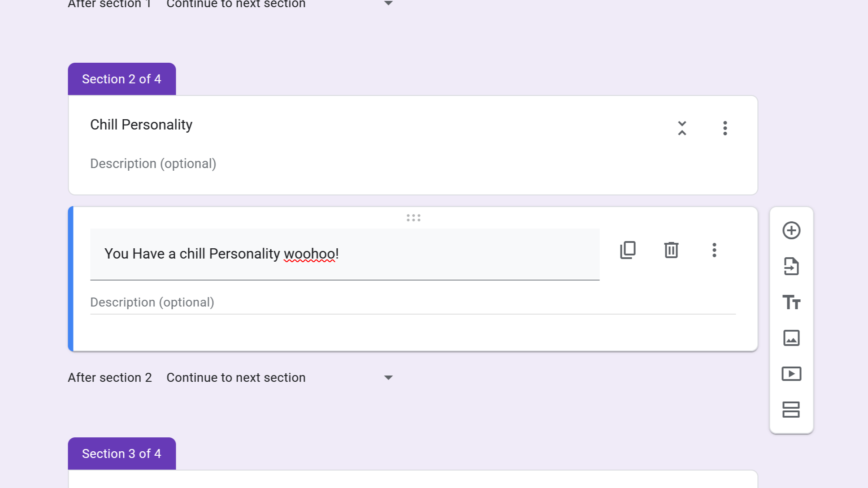The image size is (868, 488).
Task: Duplicate the chill Personality title item
Action: pyautogui.click(x=628, y=250)
